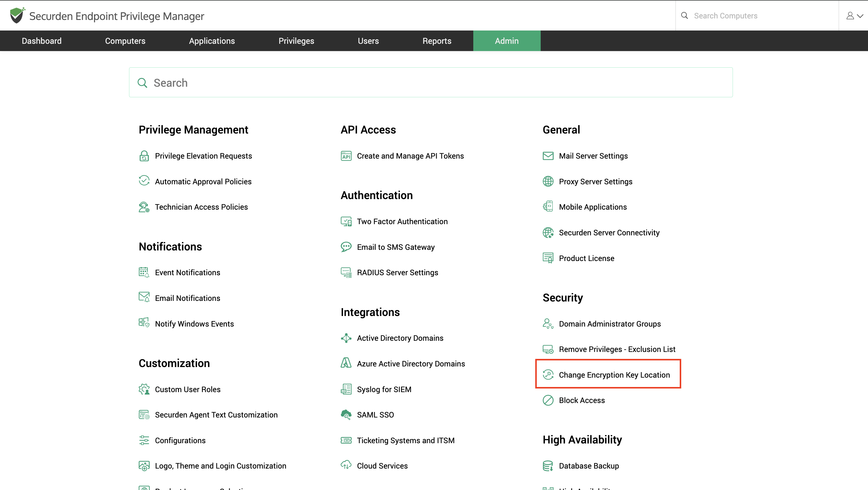Click the Domain Administrator Groups icon
Viewport: 868px width, 490px height.
548,323
